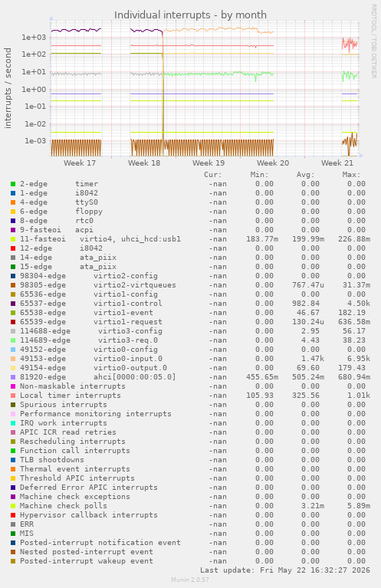Image resolution: width=381 pixels, height=588 pixels.
Task: Click the purple swatch for virtio1-control
Action: tap(13, 304)
